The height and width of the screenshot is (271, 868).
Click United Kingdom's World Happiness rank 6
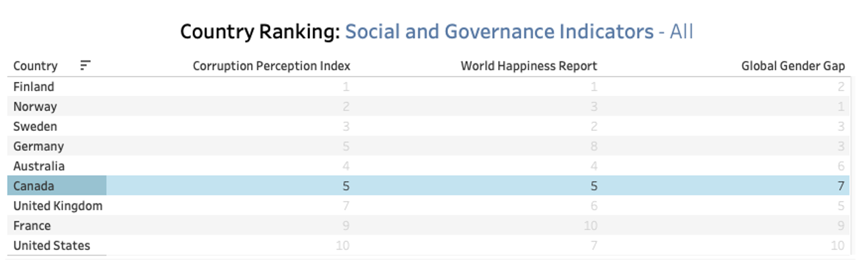click(593, 206)
